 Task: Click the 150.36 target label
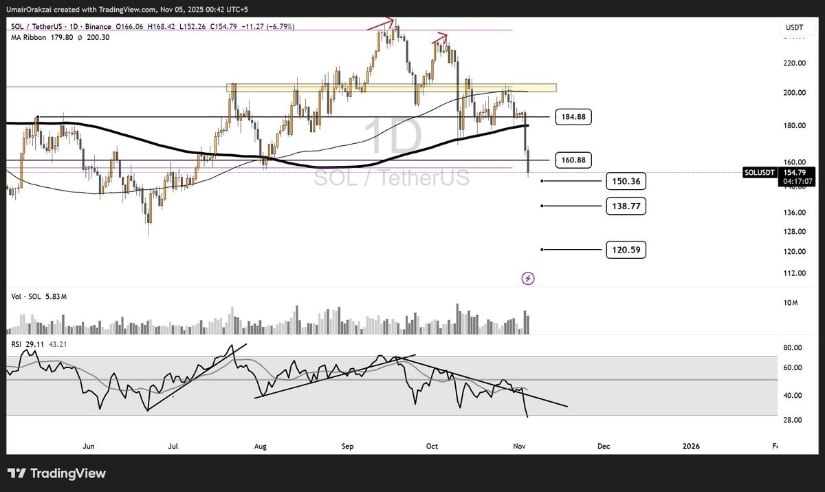pos(625,181)
